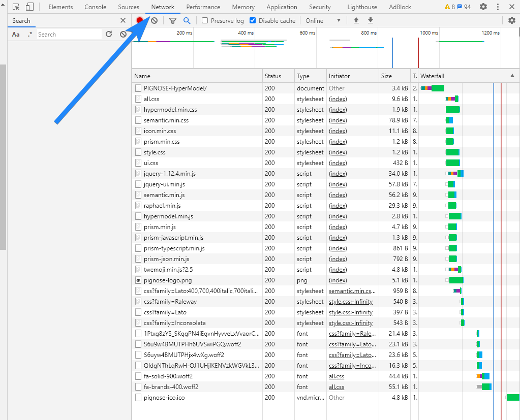Open the Online throttling dropdown

pos(323,20)
